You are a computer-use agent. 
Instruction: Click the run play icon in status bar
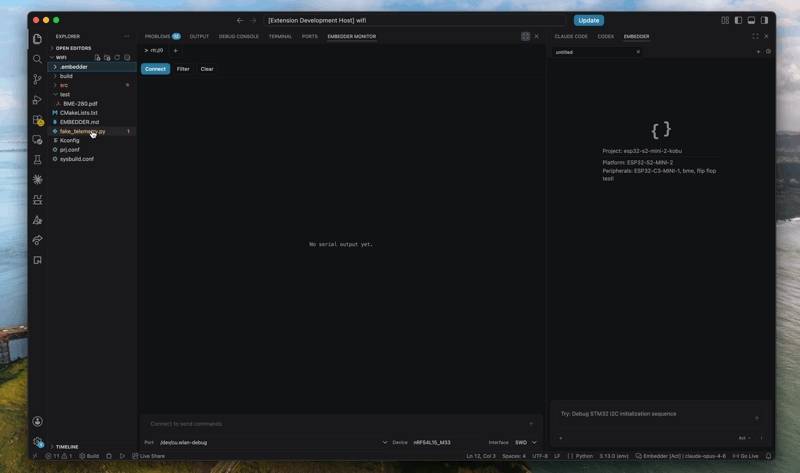tap(122, 456)
